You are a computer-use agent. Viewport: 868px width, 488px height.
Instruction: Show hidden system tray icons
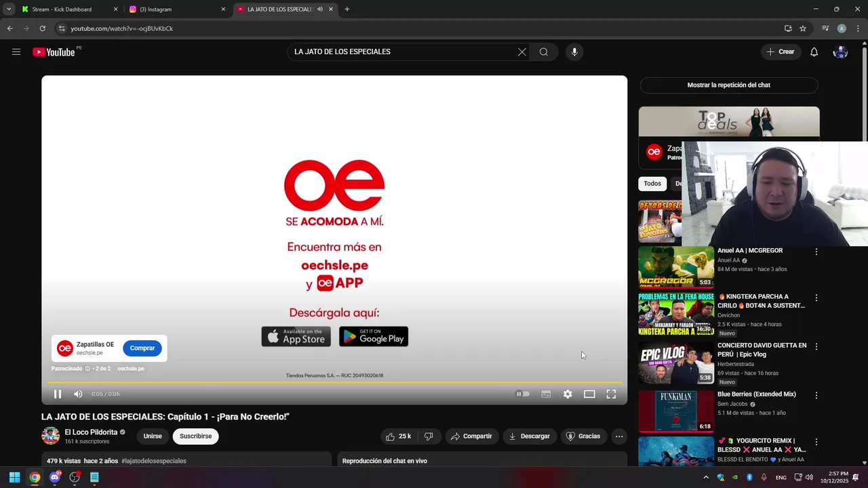(x=706, y=477)
